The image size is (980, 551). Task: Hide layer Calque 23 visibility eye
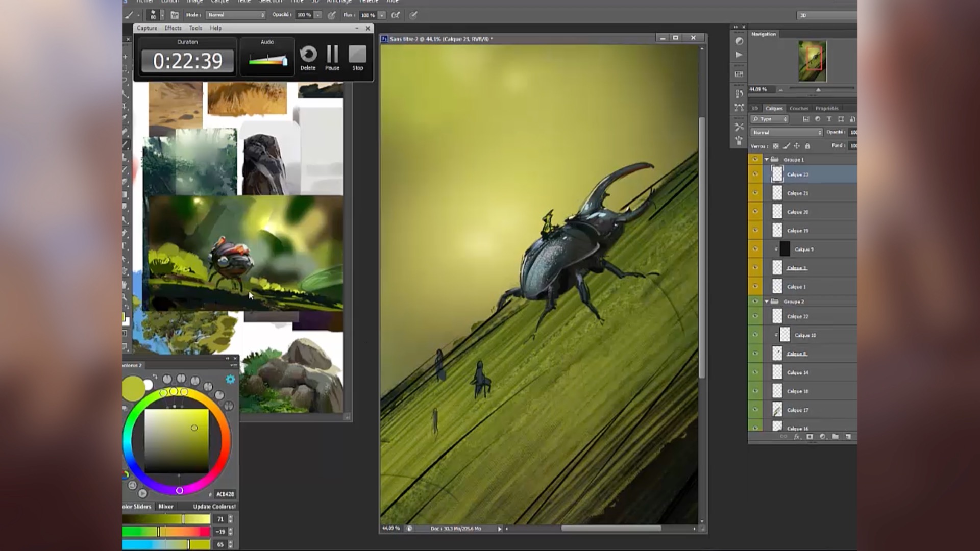click(755, 174)
